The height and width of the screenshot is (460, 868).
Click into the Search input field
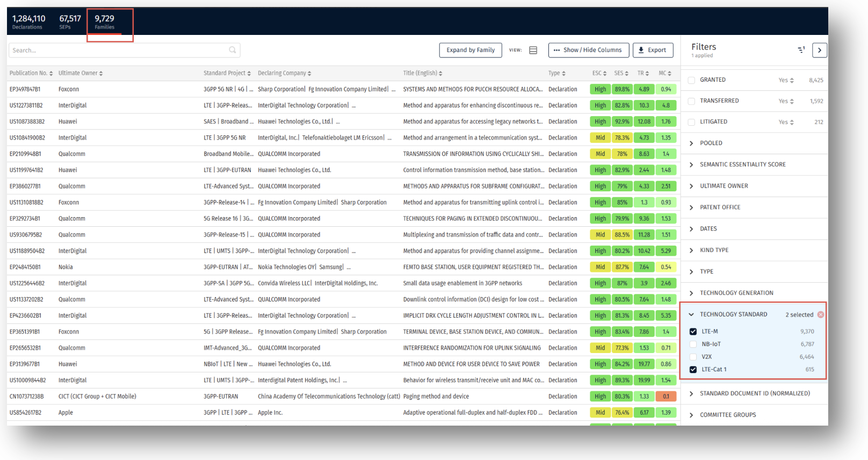click(x=118, y=50)
